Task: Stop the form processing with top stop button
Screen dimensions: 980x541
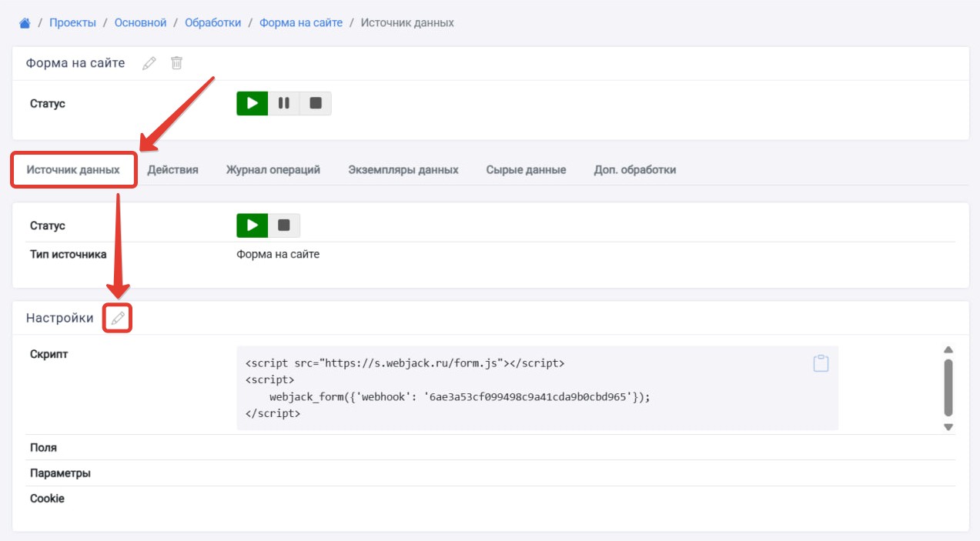Action: [316, 103]
